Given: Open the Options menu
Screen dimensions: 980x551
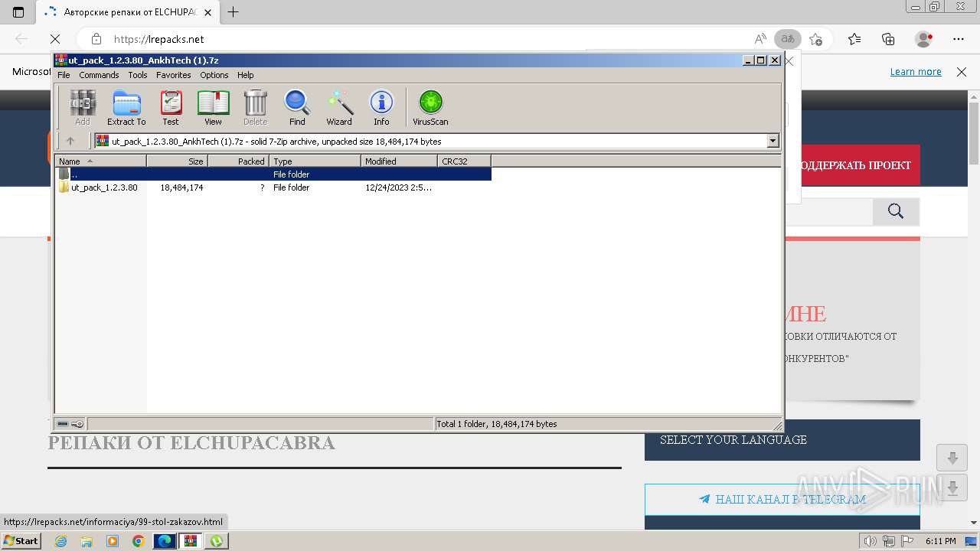Looking at the screenshot, I should (214, 75).
